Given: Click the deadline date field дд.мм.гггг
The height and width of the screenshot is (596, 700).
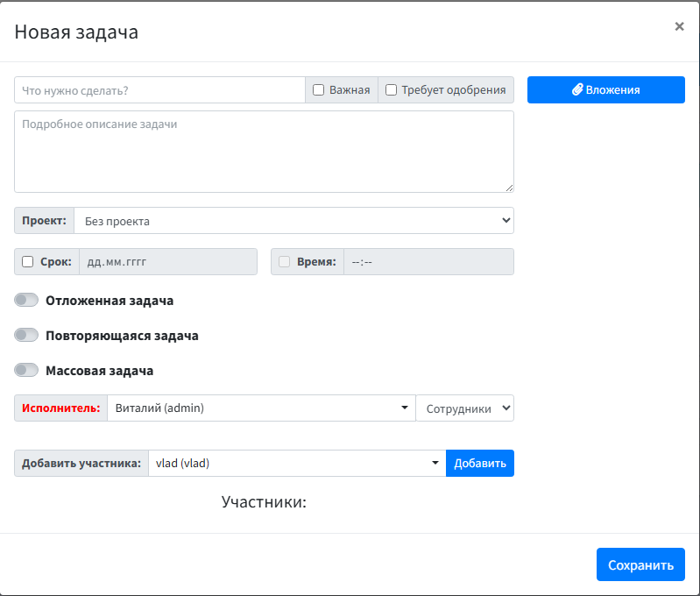Looking at the screenshot, I should (167, 261).
